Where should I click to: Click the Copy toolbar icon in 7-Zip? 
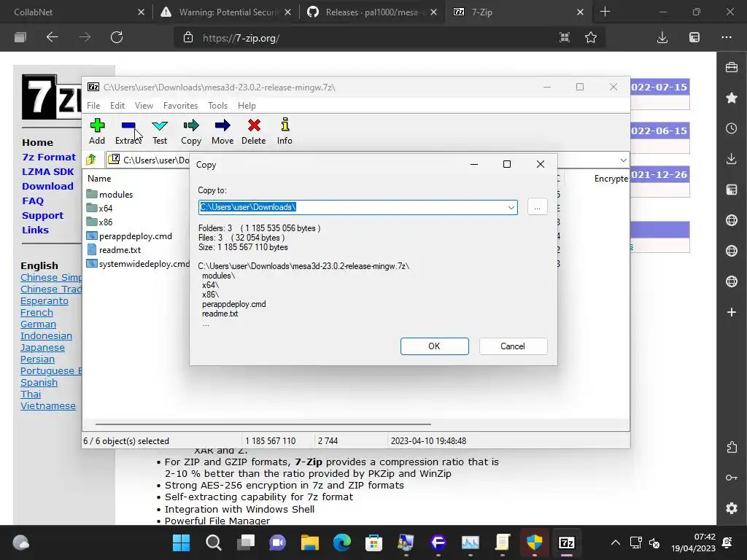click(x=191, y=131)
